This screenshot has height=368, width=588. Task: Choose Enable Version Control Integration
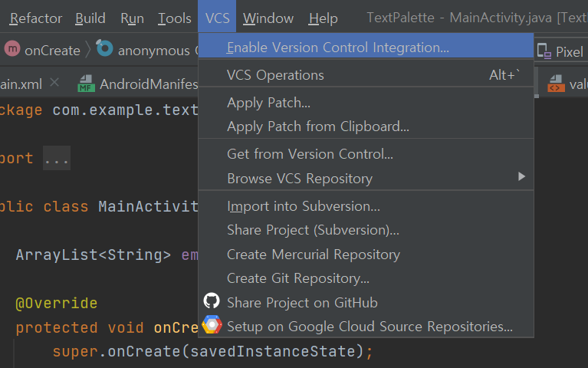pyautogui.click(x=366, y=48)
